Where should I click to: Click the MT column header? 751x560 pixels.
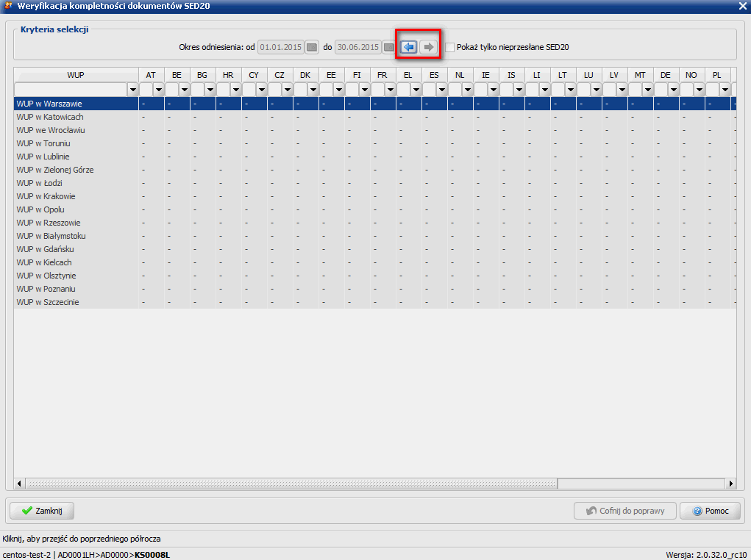[x=641, y=75]
